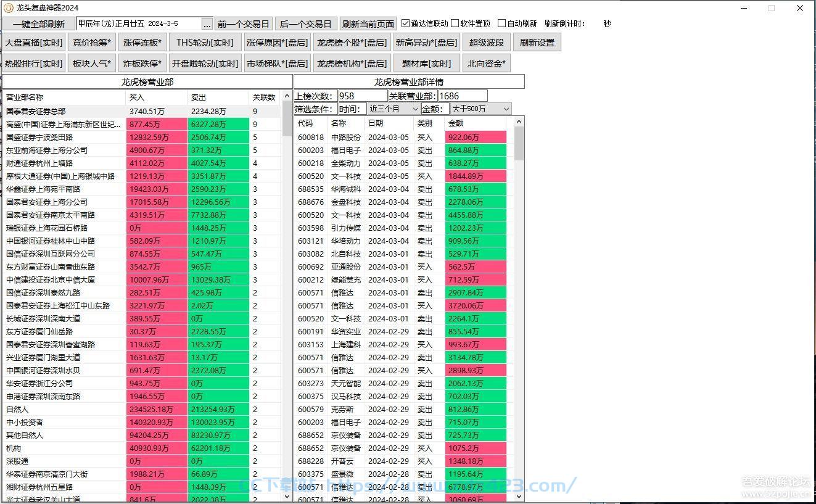Open 超级波段 tab
Image resolution: width=816 pixels, height=504 pixels.
[x=487, y=43]
